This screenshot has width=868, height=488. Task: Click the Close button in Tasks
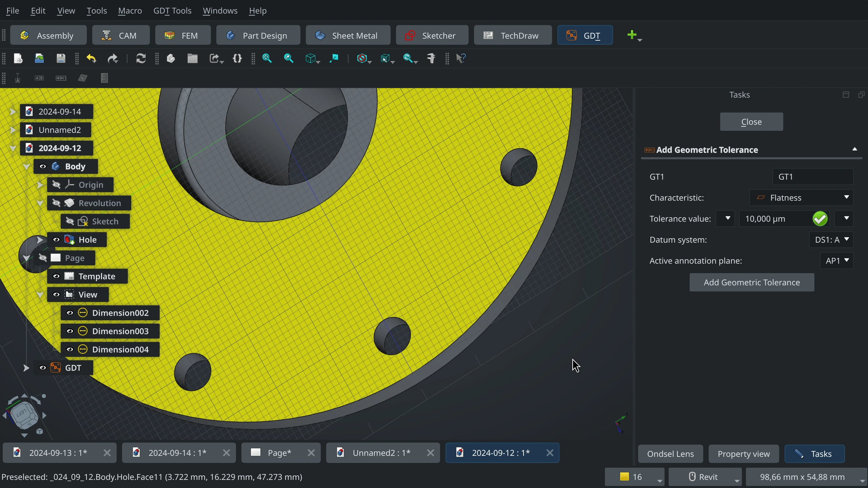click(751, 122)
